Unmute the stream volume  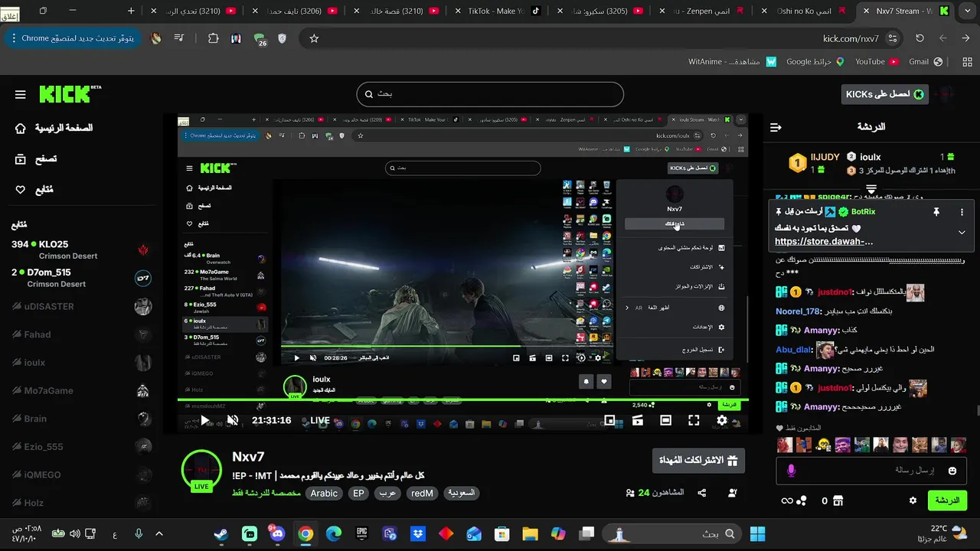tap(233, 420)
